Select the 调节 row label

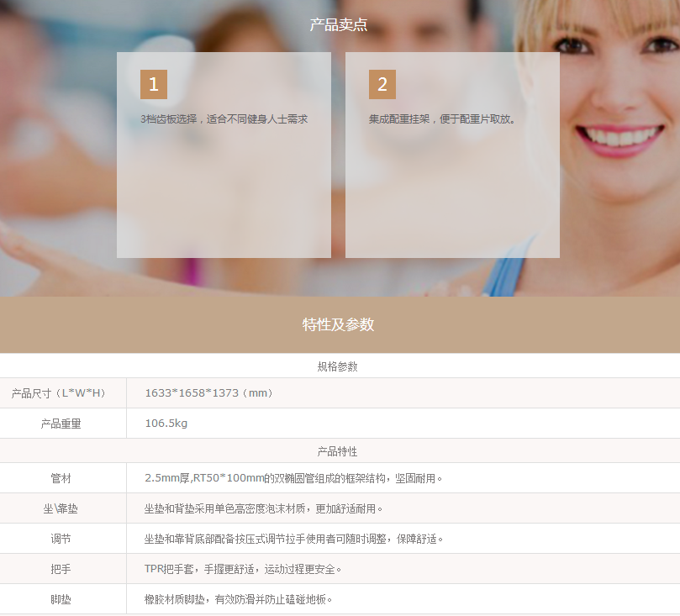[x=61, y=539]
